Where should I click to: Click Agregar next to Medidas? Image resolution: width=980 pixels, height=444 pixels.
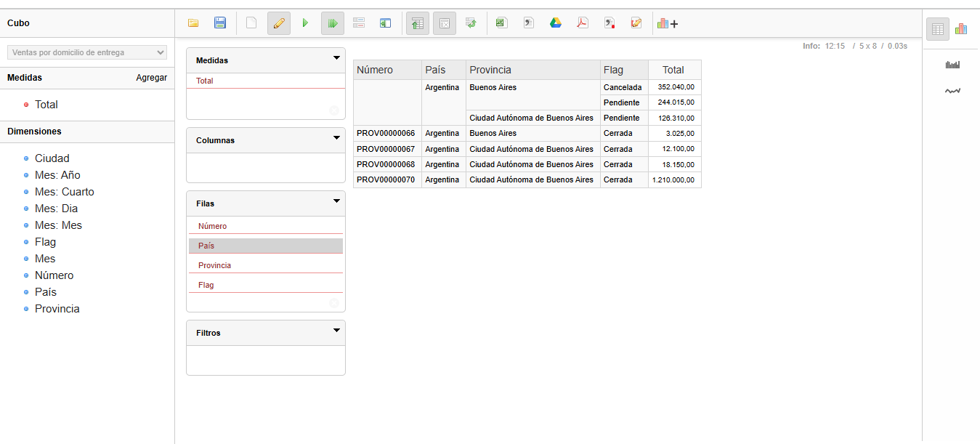[152, 78]
